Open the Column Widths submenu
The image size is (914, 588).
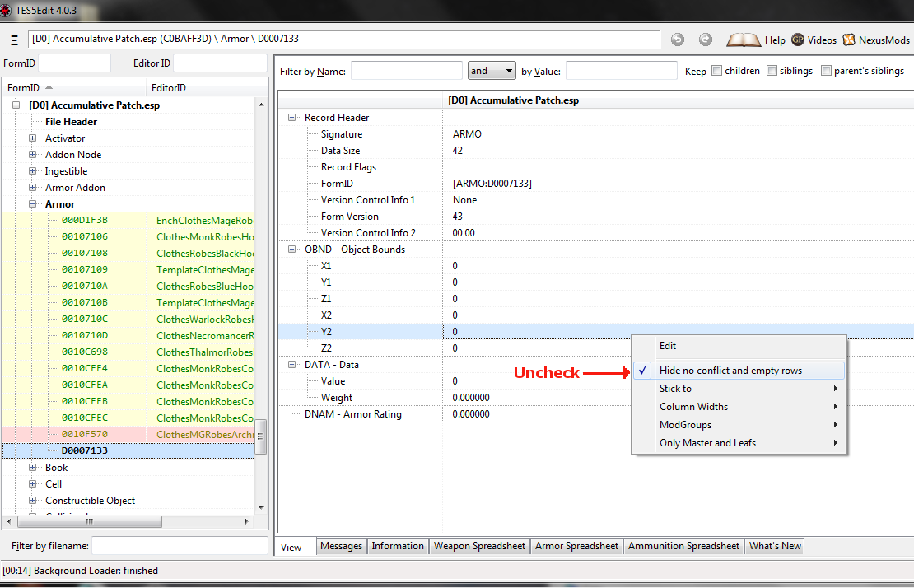point(694,406)
